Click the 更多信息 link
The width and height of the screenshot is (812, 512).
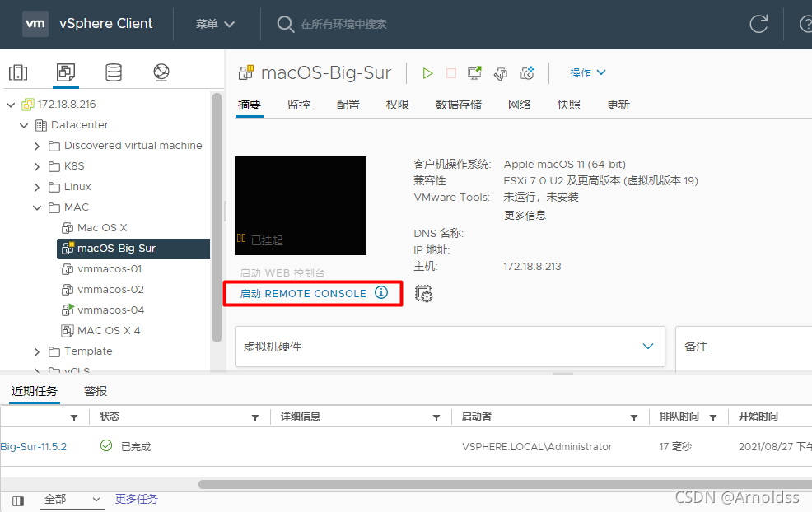click(525, 216)
